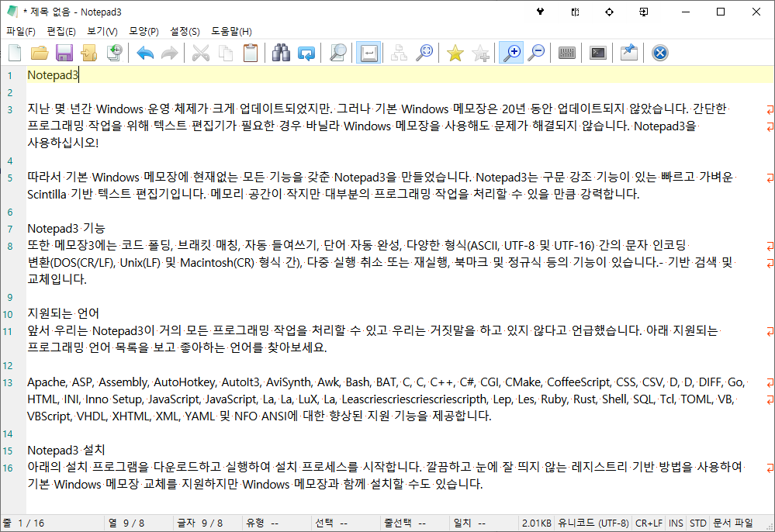The width and height of the screenshot is (775, 532).
Task: Click the diamond arrows icon in title bar
Action: click(609, 12)
